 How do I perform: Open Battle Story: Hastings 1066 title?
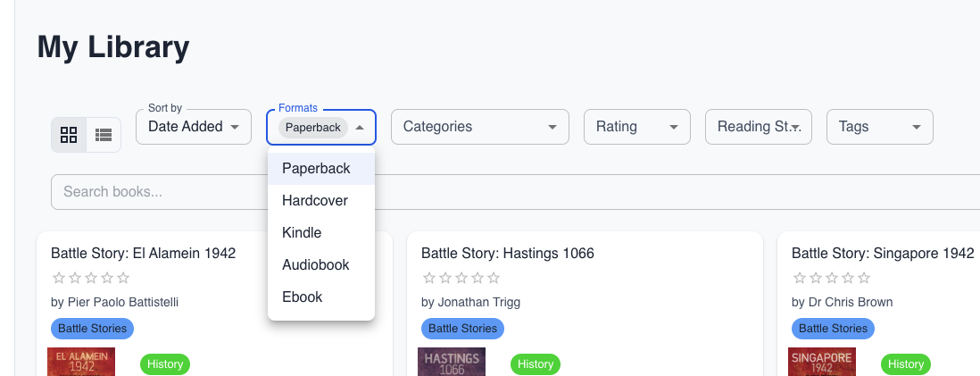[508, 254]
